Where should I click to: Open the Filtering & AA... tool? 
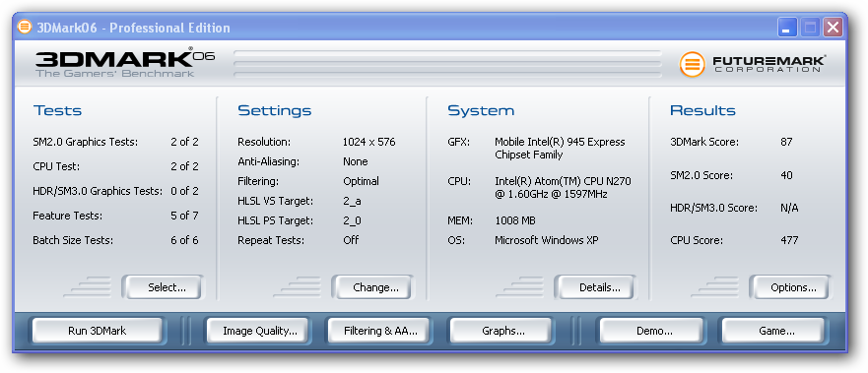pyautogui.click(x=379, y=331)
